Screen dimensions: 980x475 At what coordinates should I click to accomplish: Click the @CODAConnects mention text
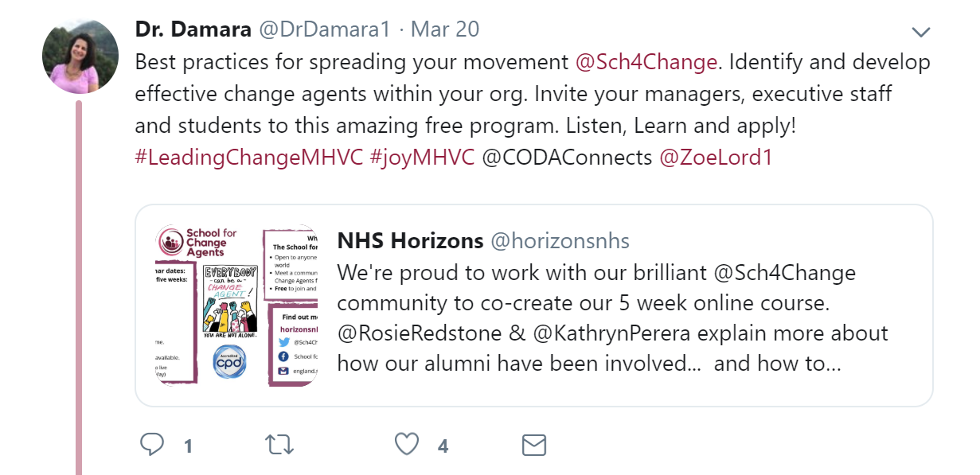(567, 157)
